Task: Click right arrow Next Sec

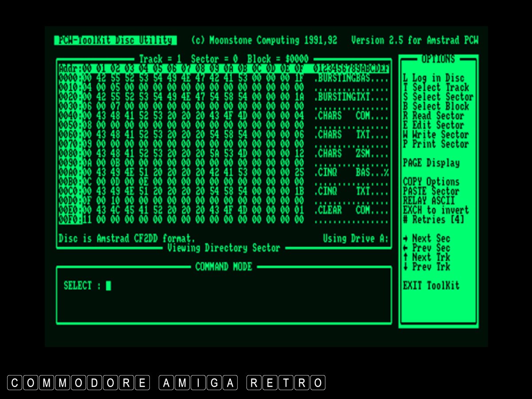Action: pyautogui.click(x=426, y=239)
